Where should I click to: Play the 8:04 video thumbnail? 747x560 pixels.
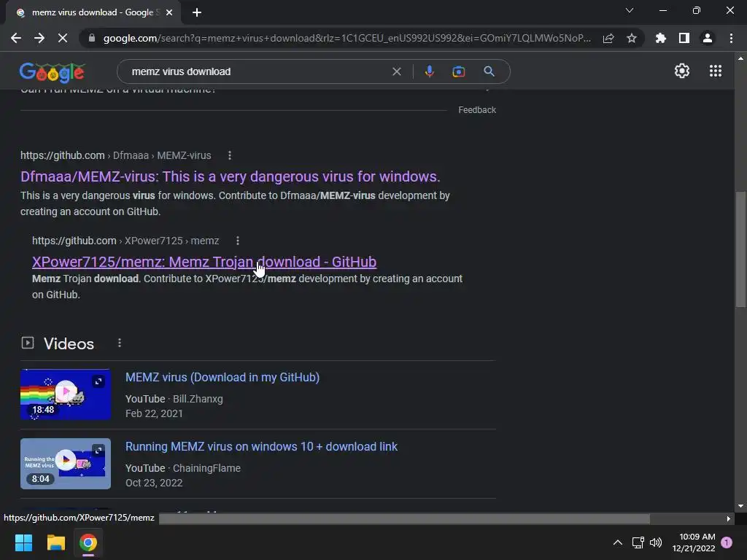click(66, 464)
